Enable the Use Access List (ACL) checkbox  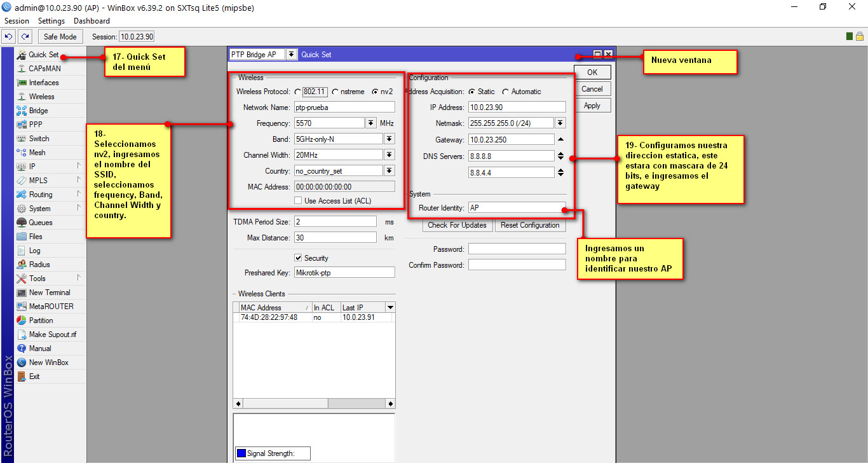298,201
